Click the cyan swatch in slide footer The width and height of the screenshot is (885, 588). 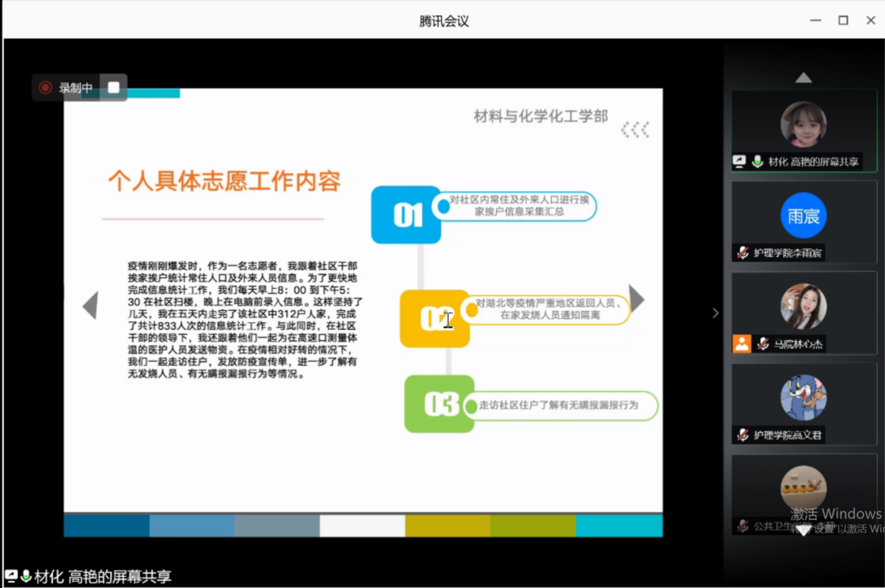point(619,526)
